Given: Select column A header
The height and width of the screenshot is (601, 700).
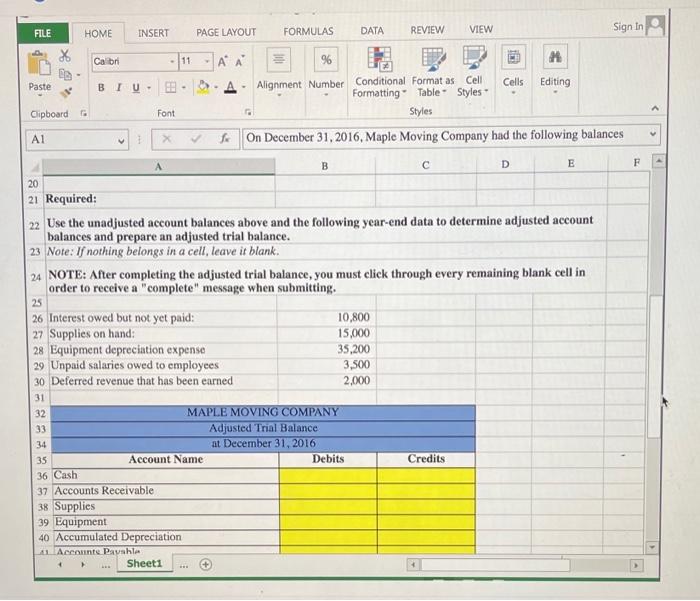Looking at the screenshot, I should click(x=158, y=167).
